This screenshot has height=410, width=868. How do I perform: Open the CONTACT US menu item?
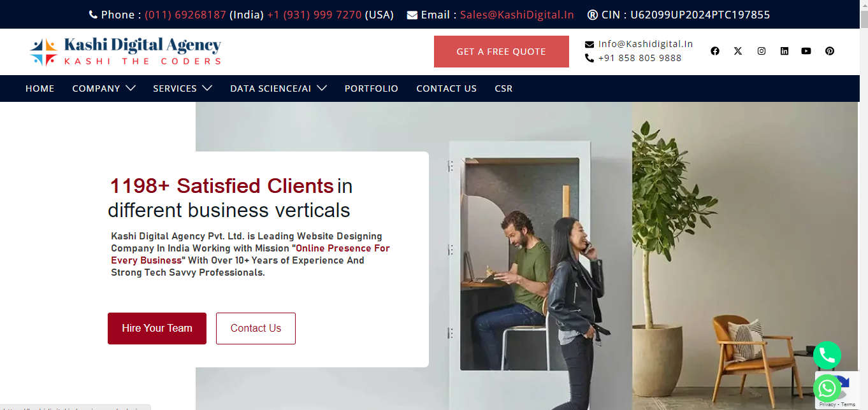pyautogui.click(x=446, y=88)
